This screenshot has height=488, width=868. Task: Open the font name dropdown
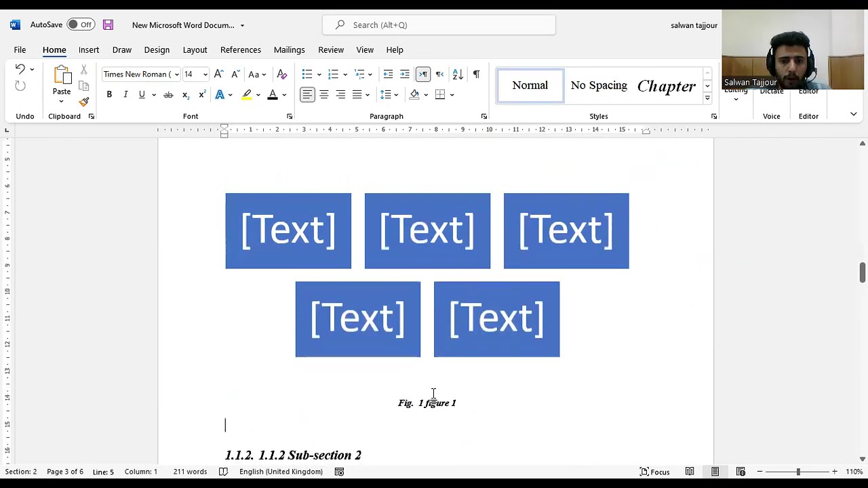point(176,75)
